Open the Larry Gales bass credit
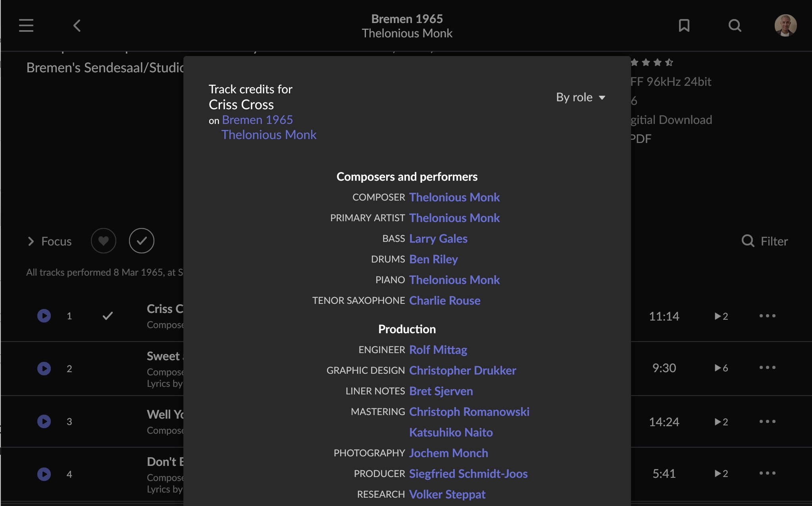 click(x=438, y=238)
